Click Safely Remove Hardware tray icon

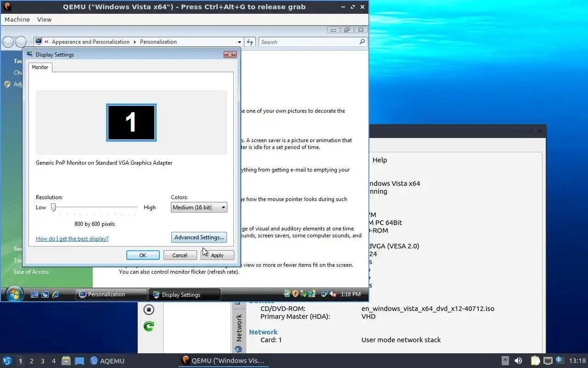click(304, 294)
